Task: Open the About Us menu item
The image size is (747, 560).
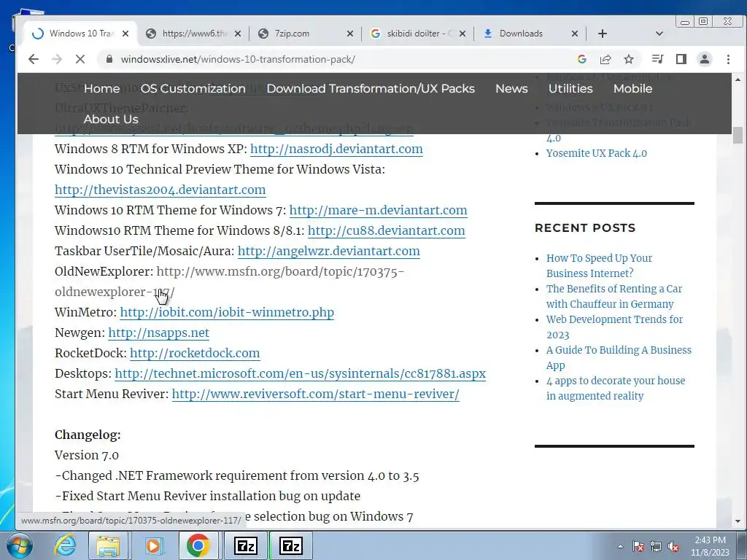Action: (111, 119)
